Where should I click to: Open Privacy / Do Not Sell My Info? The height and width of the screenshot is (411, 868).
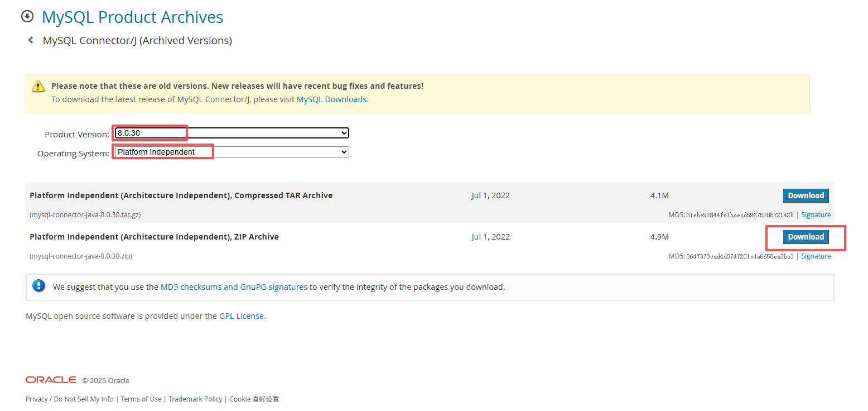(69, 399)
